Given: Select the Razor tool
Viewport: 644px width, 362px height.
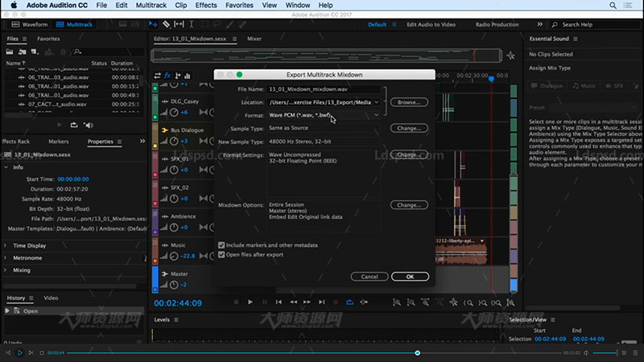Looking at the screenshot, I should [x=166, y=25].
